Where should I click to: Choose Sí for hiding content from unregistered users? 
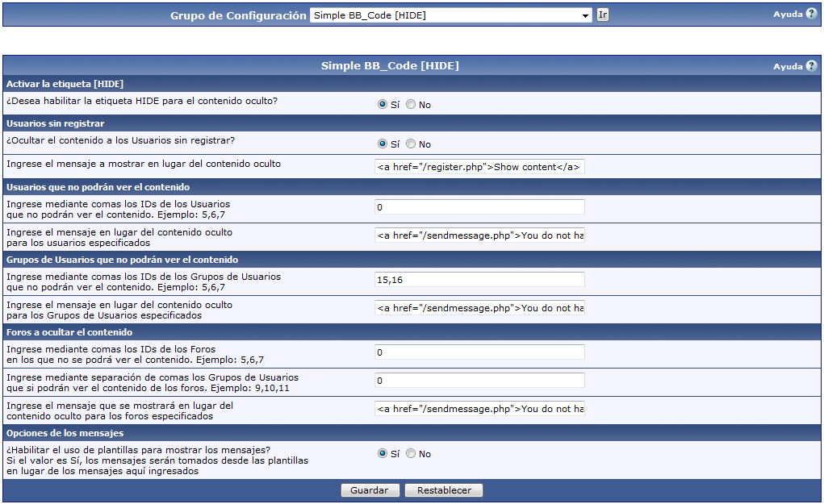point(383,144)
